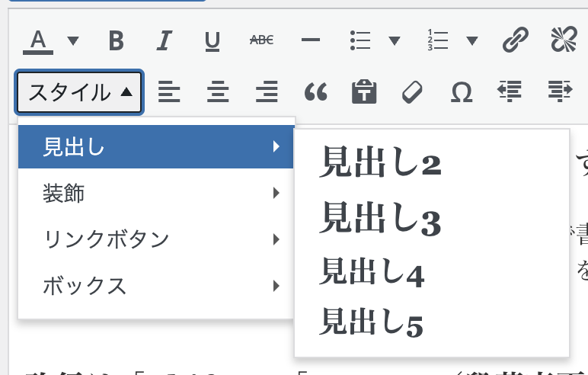This screenshot has height=375, width=588.
Task: Remove link with the unlink icon
Action: pos(564,40)
